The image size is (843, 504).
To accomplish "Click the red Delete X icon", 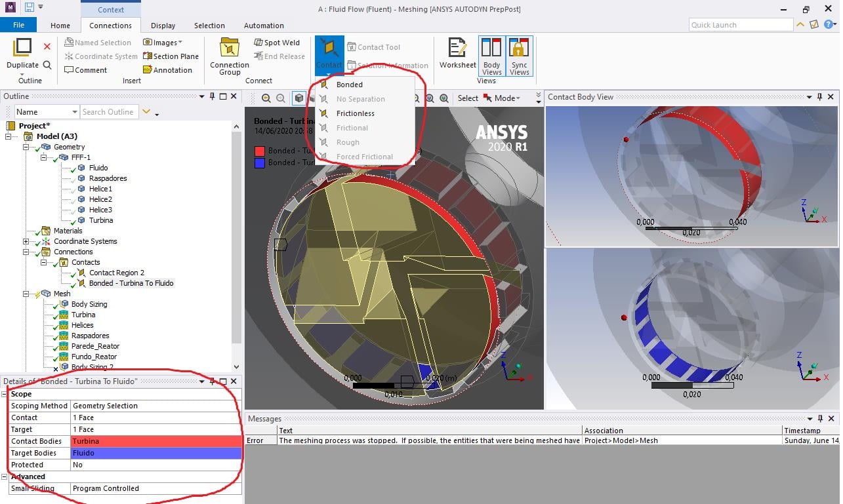I will click(47, 47).
